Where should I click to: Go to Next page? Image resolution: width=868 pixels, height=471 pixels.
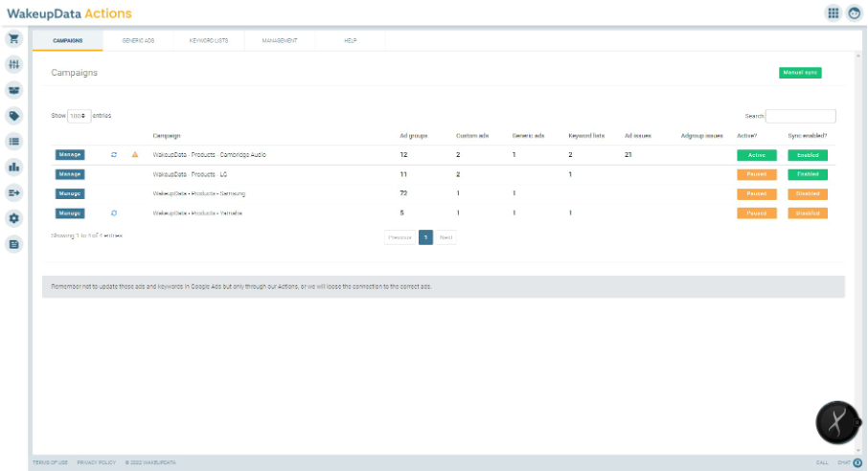tap(446, 237)
